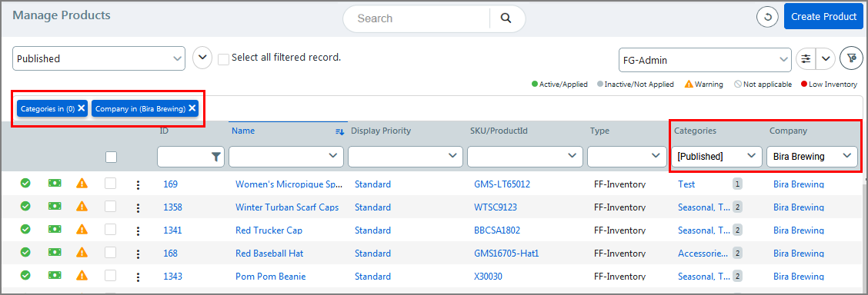
Task: Open the Company filter set to Bira Brewing
Action: 812,157
